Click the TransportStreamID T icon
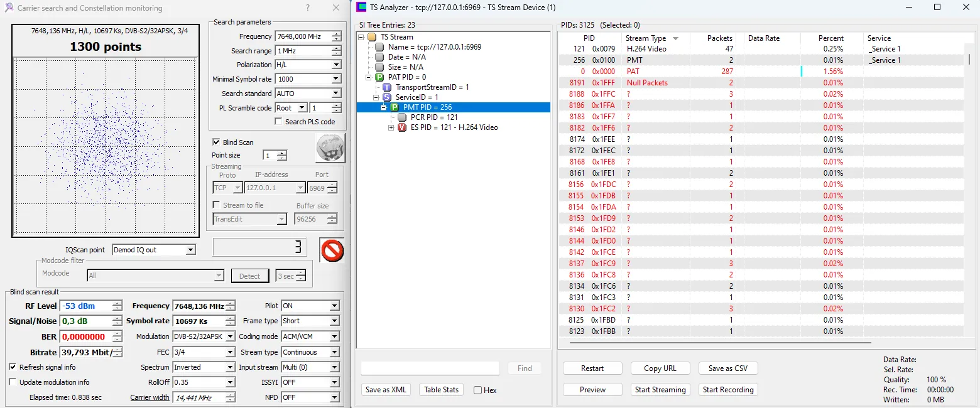 click(387, 87)
